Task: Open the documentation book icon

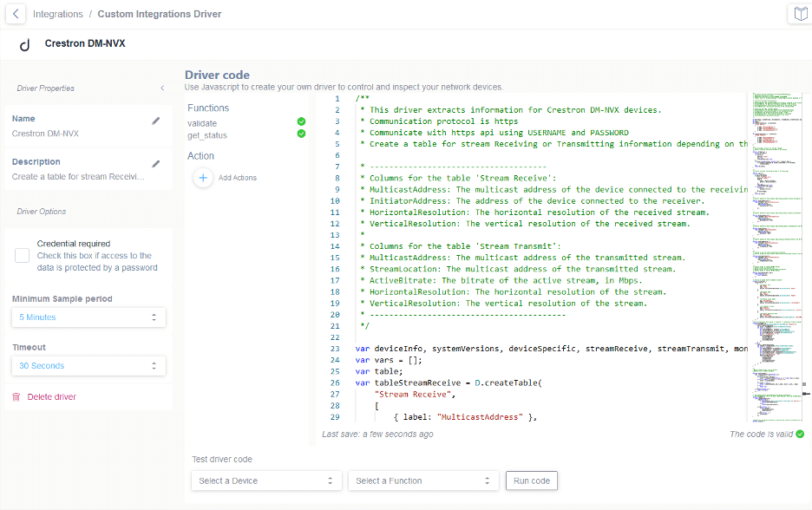Action: tap(801, 14)
